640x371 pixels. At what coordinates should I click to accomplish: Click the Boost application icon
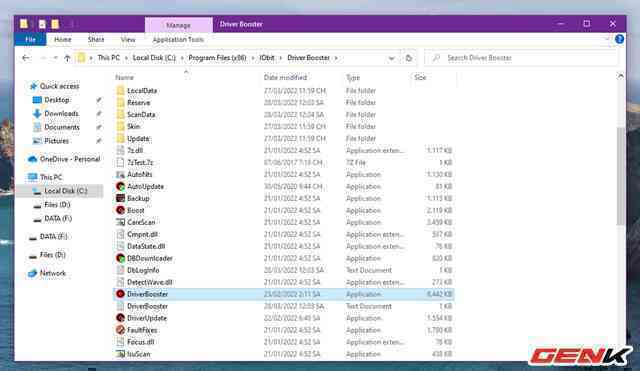coord(120,210)
